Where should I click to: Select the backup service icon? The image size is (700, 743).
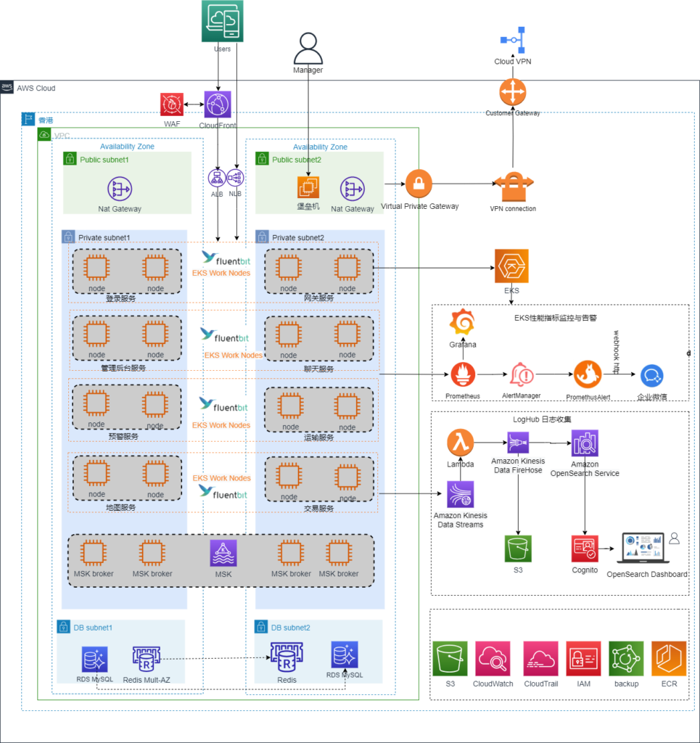pos(626,659)
